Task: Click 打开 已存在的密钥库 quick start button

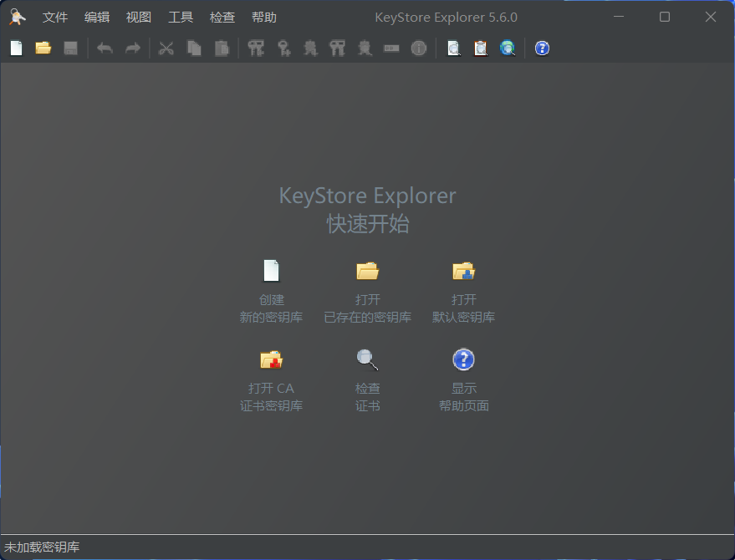Action: [x=367, y=271]
